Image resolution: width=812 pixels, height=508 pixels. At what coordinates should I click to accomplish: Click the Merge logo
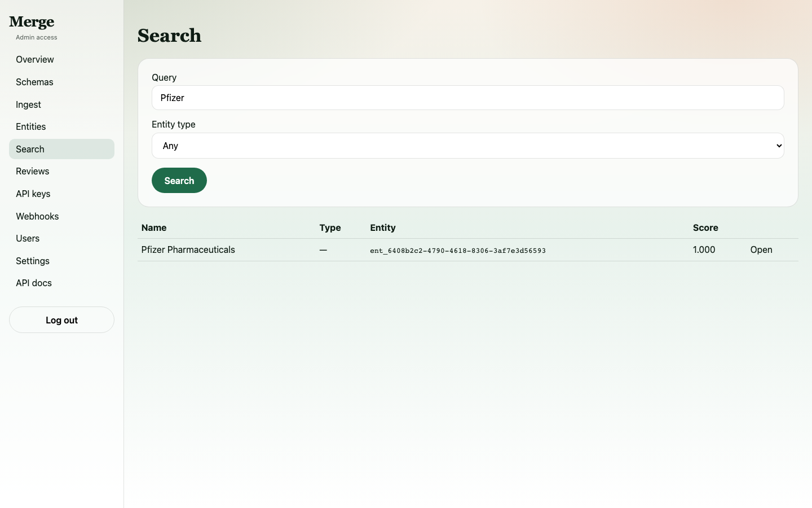click(x=32, y=22)
